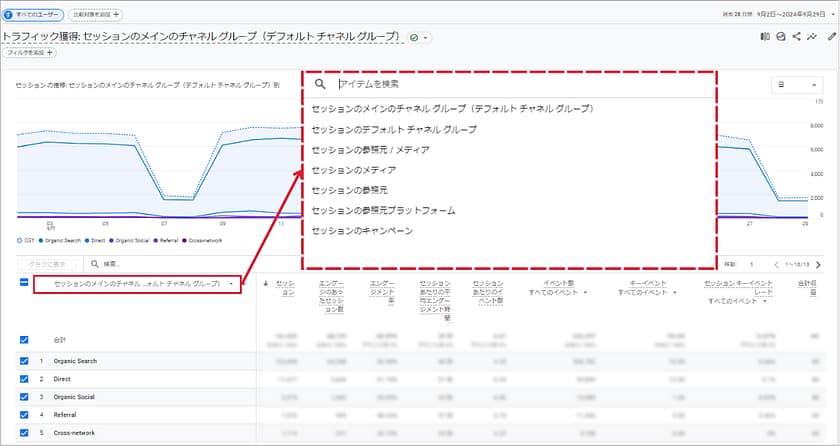Toggle the Referral row checkbox

pos(25,415)
